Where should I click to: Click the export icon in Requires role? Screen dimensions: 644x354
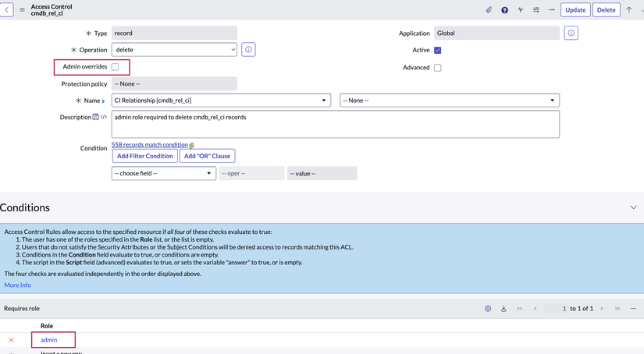[x=503, y=309]
